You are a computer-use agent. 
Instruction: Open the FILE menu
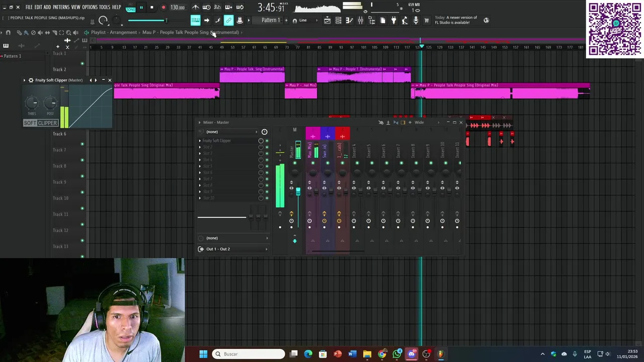29,8
